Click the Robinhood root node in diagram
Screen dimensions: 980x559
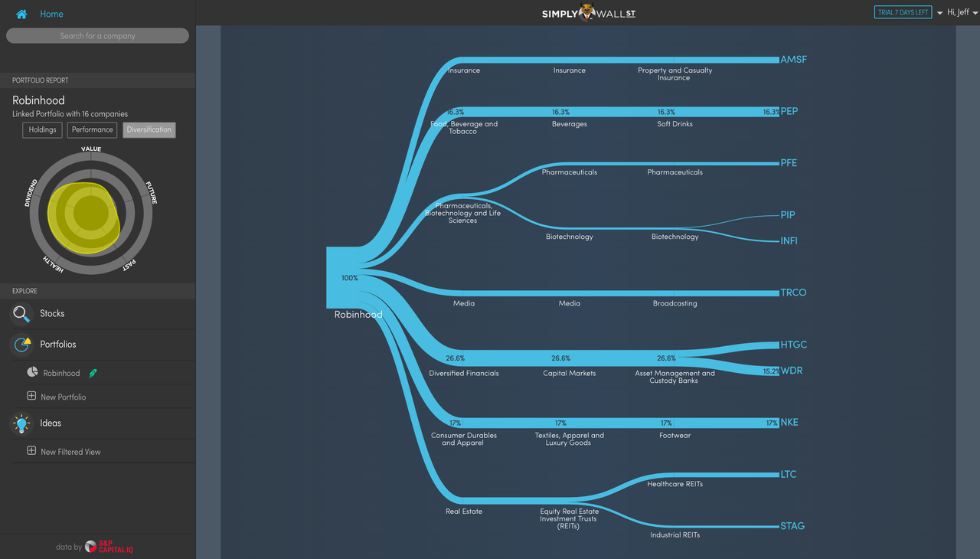pyautogui.click(x=342, y=277)
